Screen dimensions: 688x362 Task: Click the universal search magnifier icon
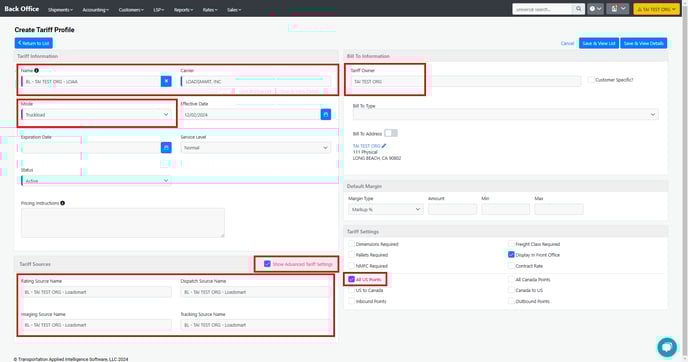[579, 9]
